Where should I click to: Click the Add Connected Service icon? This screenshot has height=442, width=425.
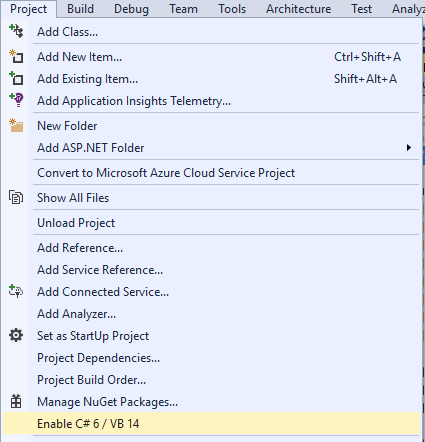(x=16, y=291)
